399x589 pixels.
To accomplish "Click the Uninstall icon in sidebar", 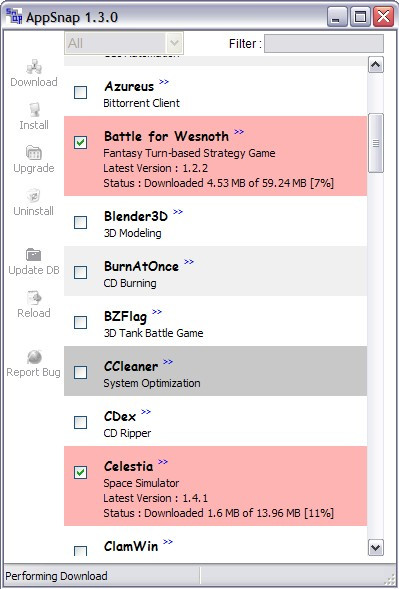I will pos(34,196).
